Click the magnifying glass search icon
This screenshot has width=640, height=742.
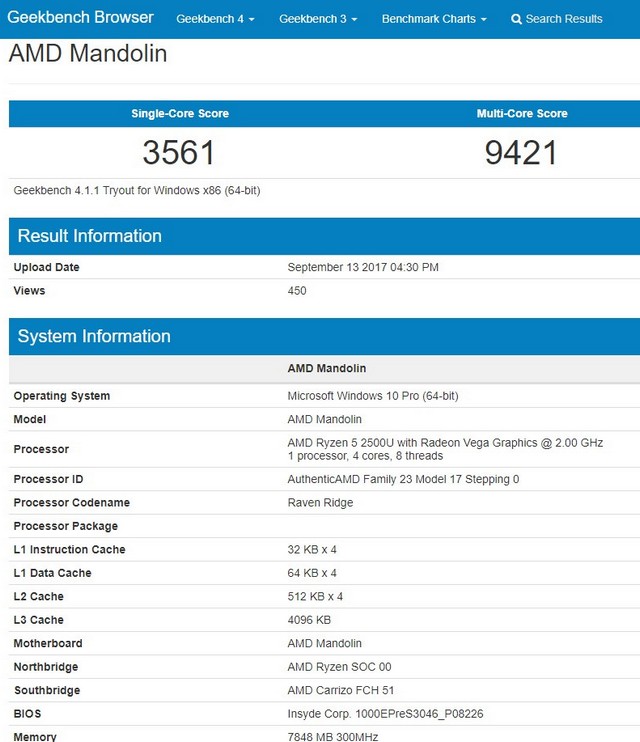point(516,19)
